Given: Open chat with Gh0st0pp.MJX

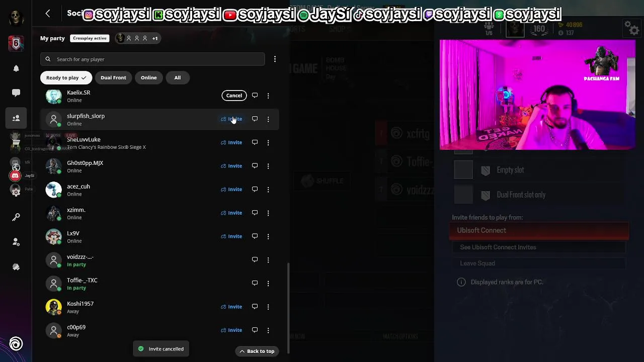Looking at the screenshot, I should pos(255,166).
